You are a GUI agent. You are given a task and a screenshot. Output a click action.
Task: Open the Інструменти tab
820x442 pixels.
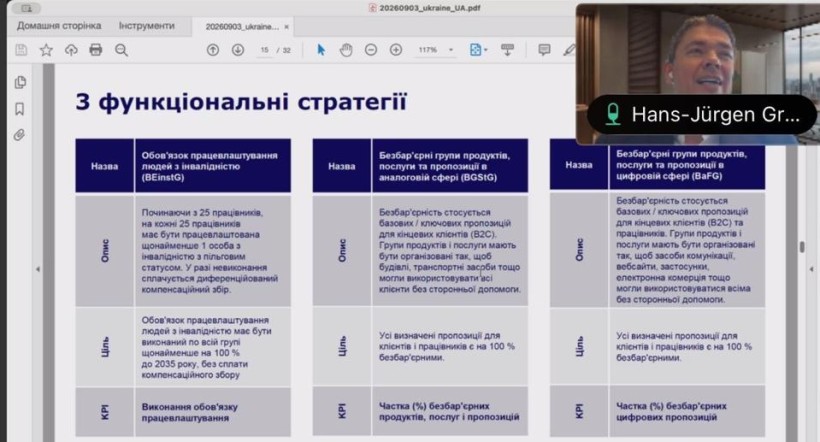146,26
